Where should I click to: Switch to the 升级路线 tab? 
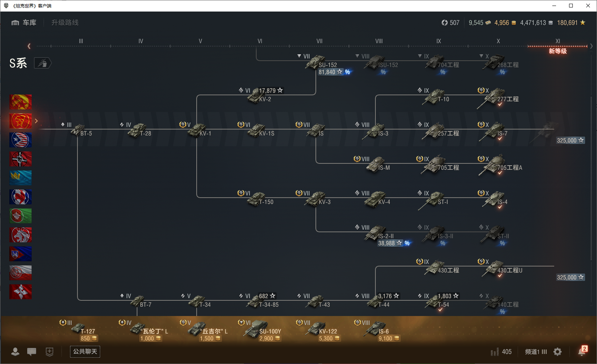(x=65, y=23)
